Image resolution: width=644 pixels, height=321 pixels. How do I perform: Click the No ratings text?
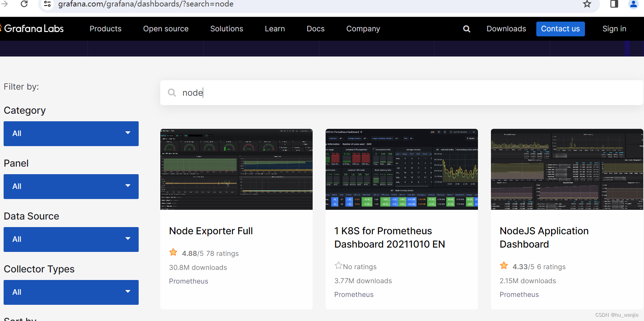pyautogui.click(x=360, y=267)
